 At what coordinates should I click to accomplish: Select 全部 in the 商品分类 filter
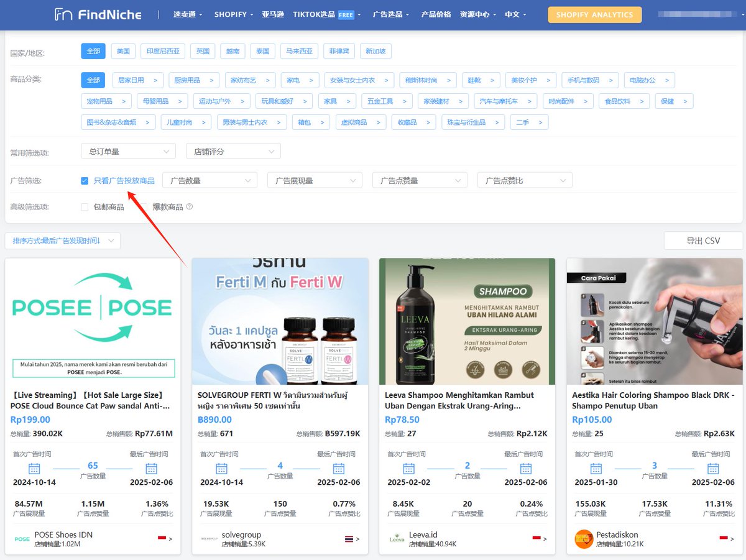pos(93,80)
